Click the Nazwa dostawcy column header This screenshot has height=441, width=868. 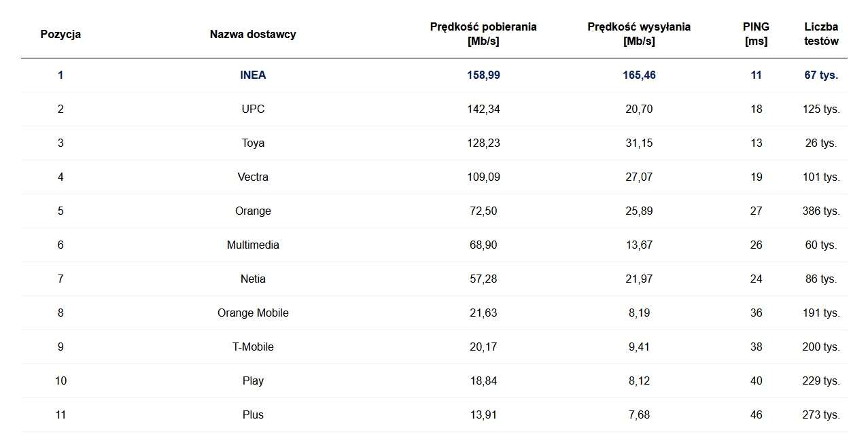tap(253, 34)
